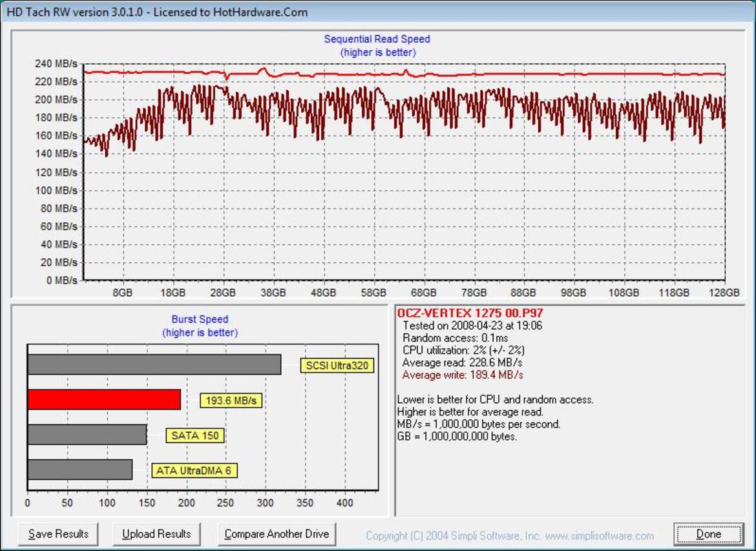The height and width of the screenshot is (551, 756).
Task: Click the Random access: 0.1ms line
Action: point(455,337)
